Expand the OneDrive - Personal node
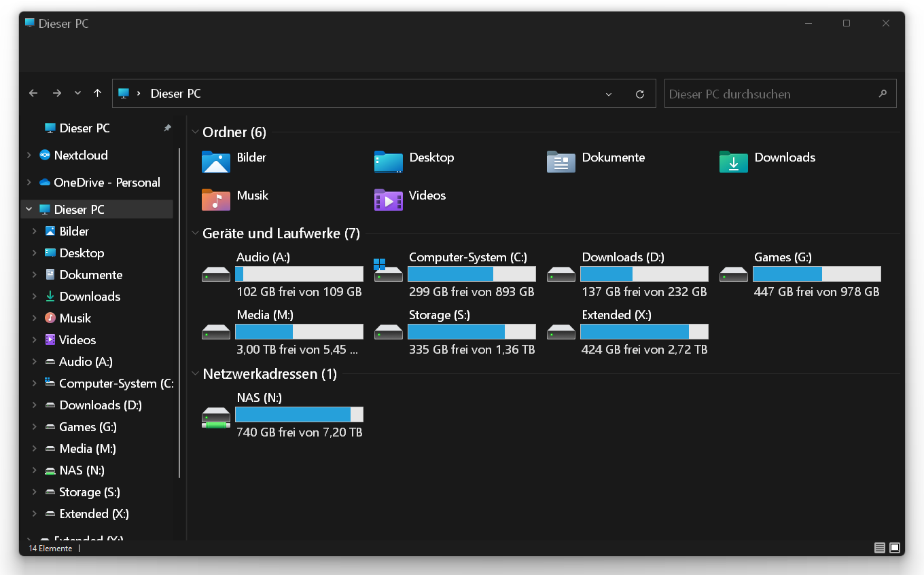Screen dimensions: 924x575 29,183
